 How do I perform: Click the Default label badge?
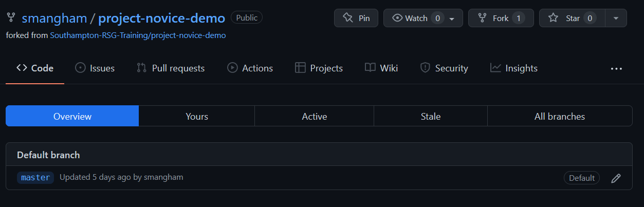[582, 178]
